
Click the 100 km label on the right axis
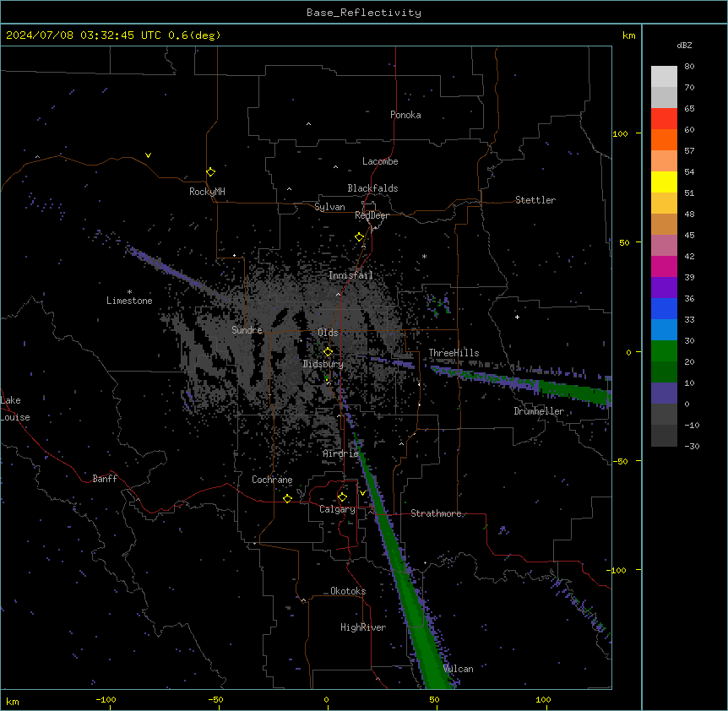620,133
